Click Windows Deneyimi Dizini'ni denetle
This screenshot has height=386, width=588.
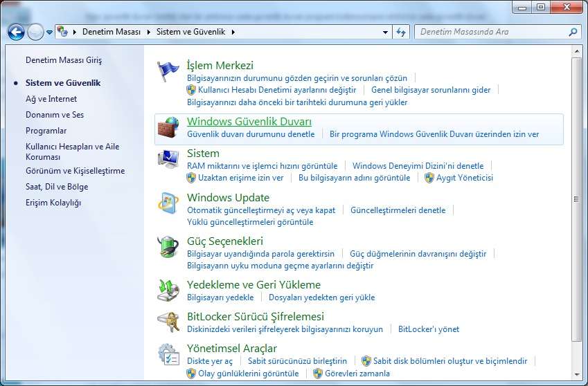tap(418, 166)
